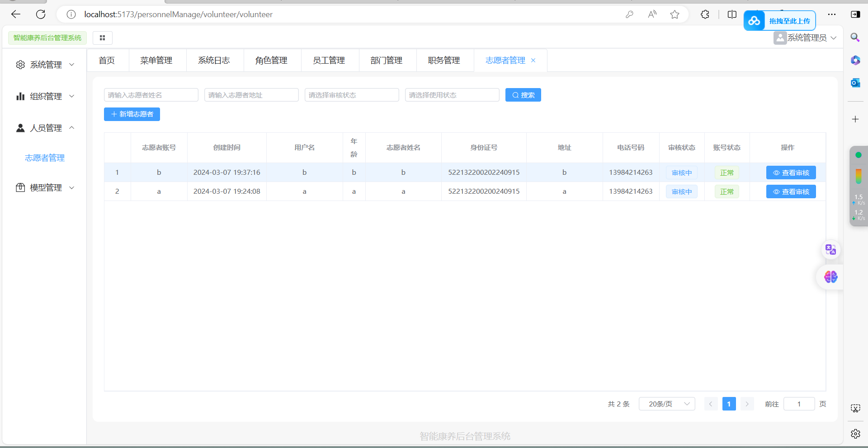This screenshot has width=868, height=448.
Task: Focus the 前往 page jump input
Action: point(799,404)
